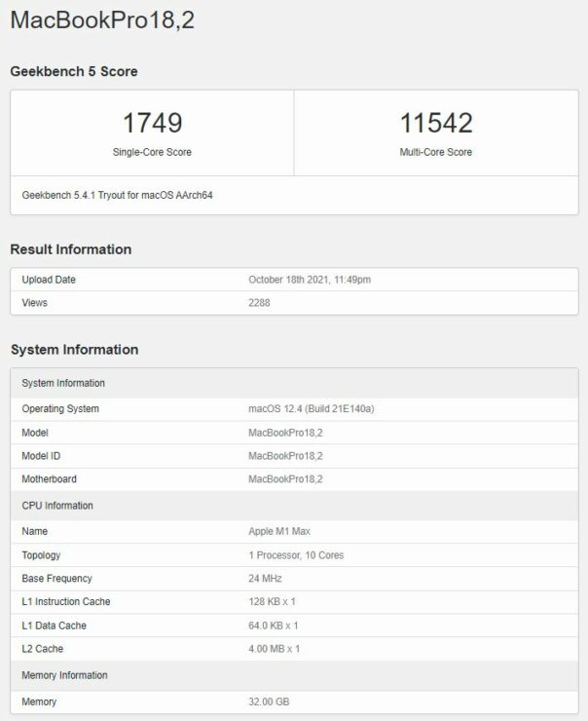The height and width of the screenshot is (721, 588).
Task: Select the 4.00 MB x 1 value
Action: [275, 649]
